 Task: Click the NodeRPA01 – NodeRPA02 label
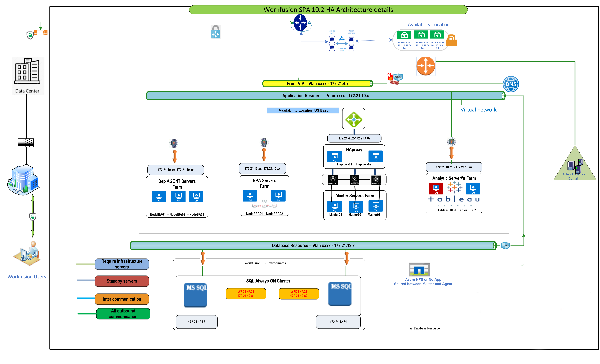pyautogui.click(x=264, y=214)
